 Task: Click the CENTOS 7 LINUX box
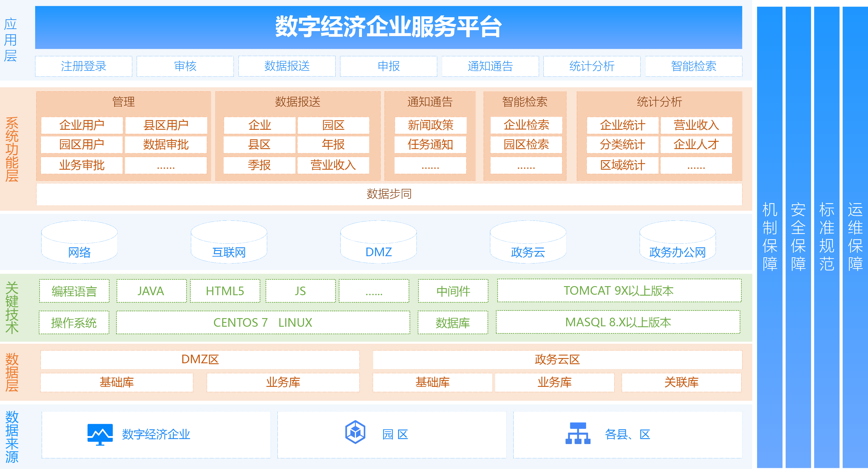click(x=263, y=322)
